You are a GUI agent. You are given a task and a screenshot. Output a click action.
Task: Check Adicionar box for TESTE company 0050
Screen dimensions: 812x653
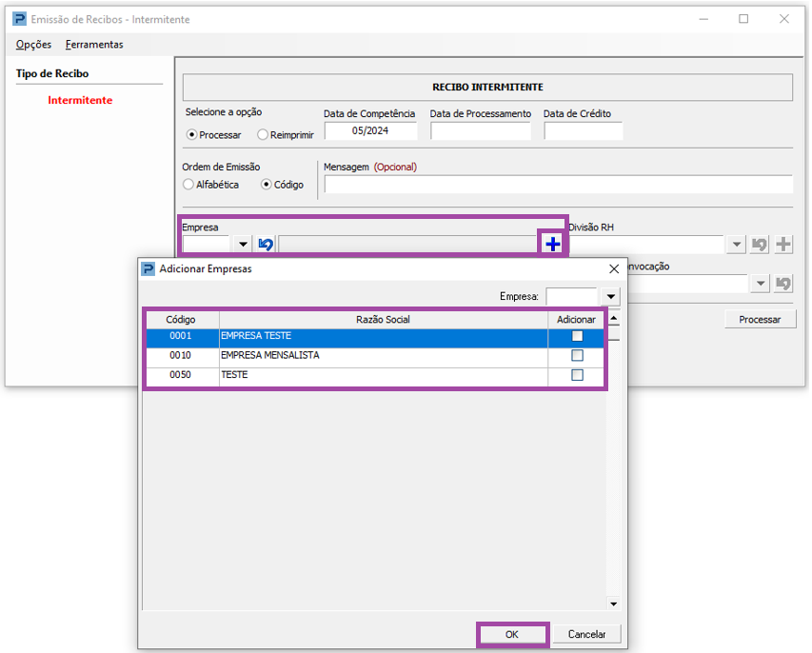[x=577, y=375]
